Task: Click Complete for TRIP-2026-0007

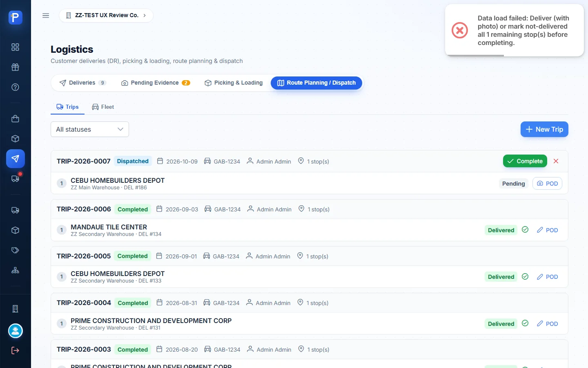Action: pos(525,161)
